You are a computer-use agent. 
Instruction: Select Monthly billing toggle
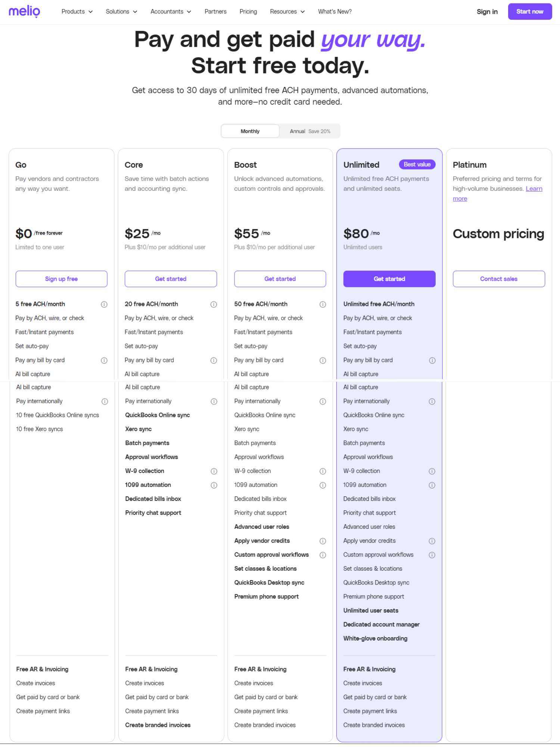click(250, 131)
